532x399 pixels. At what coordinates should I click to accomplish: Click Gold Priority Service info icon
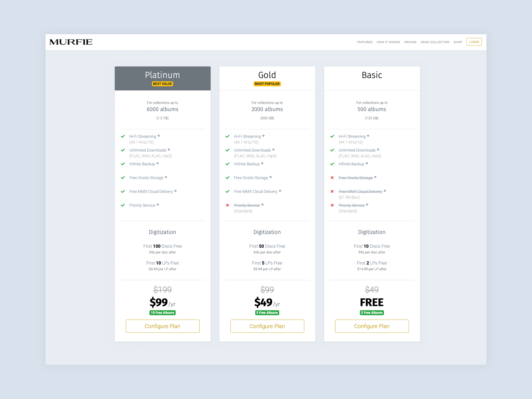click(263, 205)
